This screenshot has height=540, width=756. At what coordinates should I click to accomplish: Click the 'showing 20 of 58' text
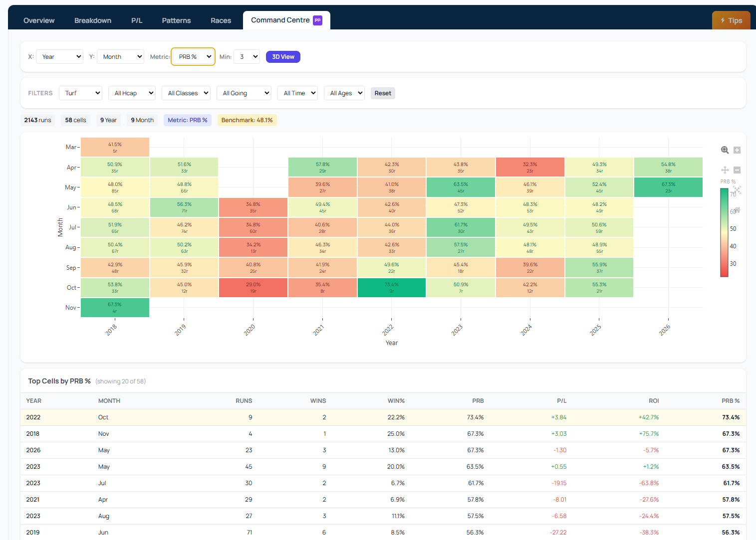[120, 381]
